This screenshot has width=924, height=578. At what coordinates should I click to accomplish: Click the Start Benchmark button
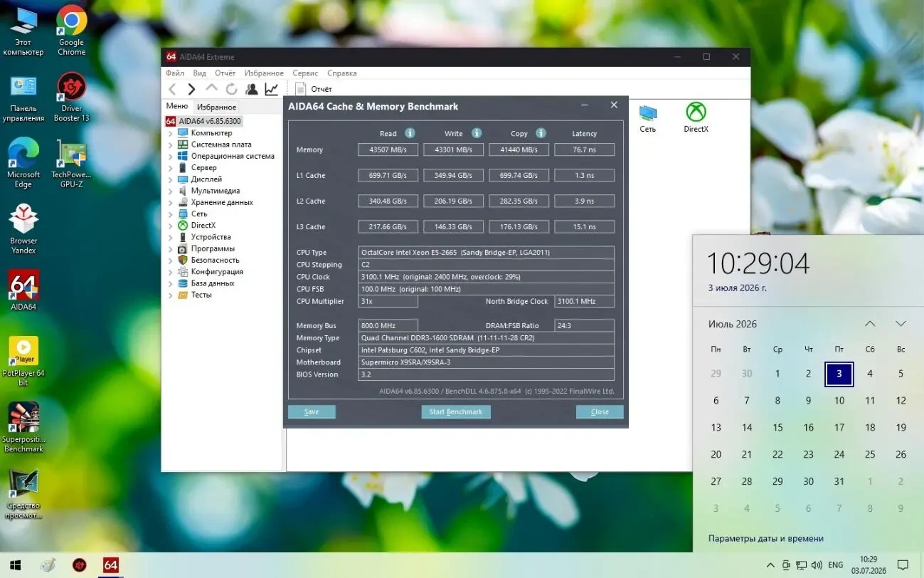tap(456, 411)
